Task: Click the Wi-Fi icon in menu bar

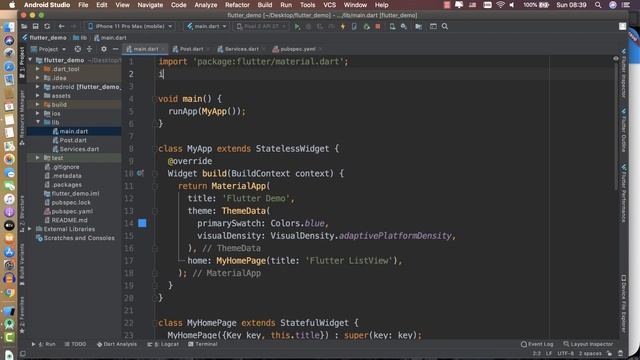Action: pyautogui.click(x=500, y=5)
